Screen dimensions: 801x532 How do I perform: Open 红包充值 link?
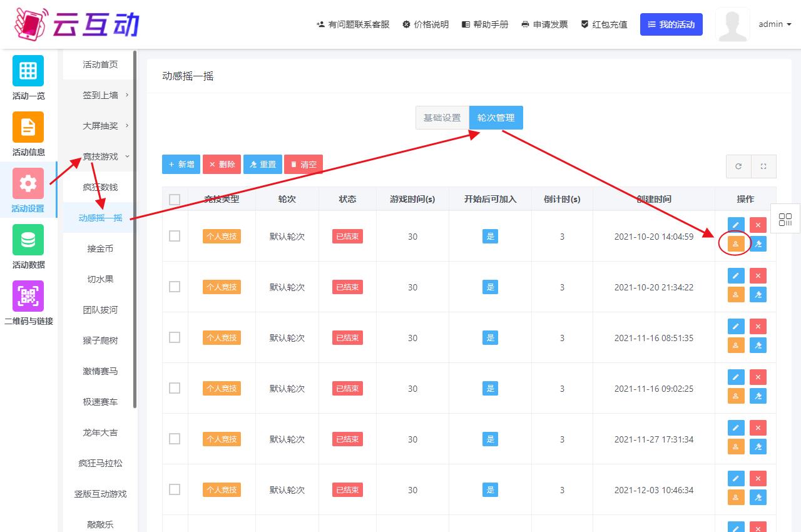coord(604,24)
